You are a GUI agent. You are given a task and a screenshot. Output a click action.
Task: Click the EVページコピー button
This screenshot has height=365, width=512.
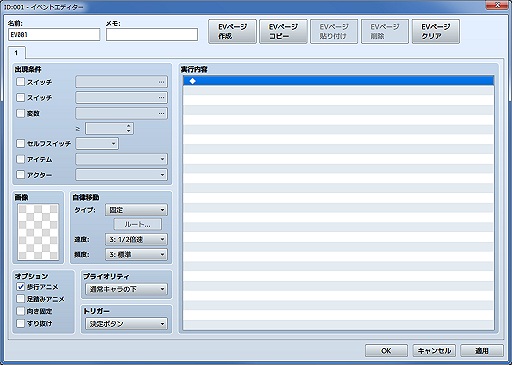tap(283, 31)
